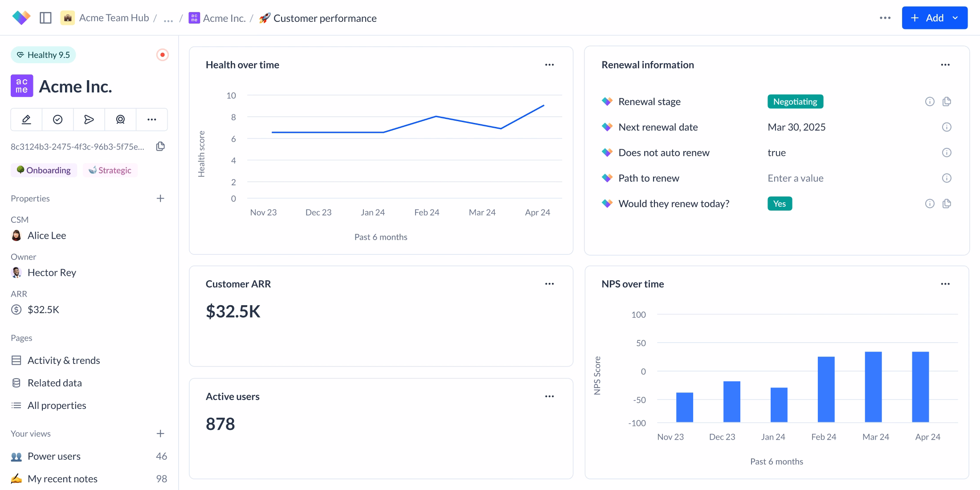
Task: Copy the Renewal stage value
Action: tap(947, 101)
